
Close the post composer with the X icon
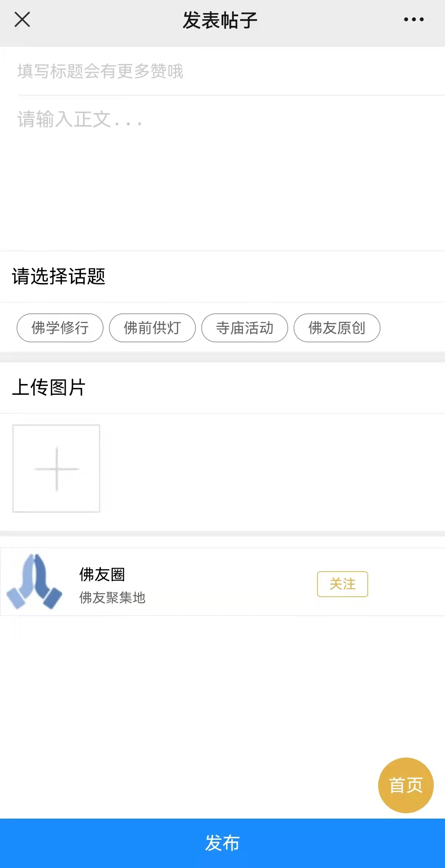tap(22, 19)
